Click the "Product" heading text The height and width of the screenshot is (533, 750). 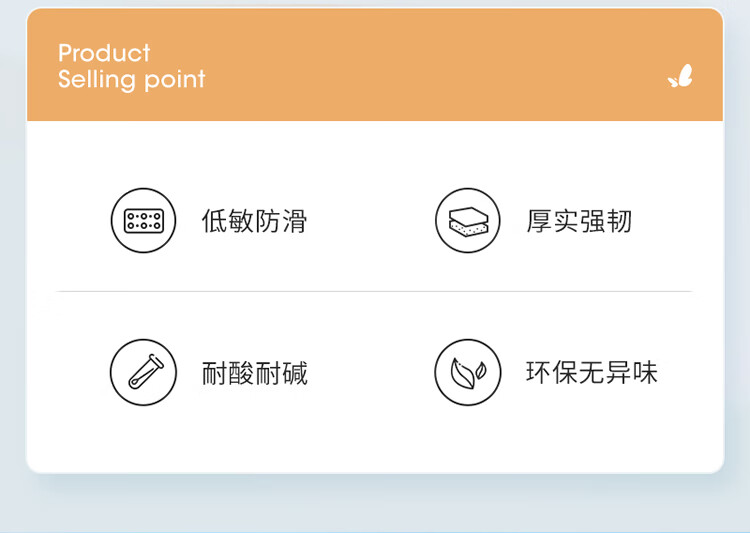pyautogui.click(x=104, y=53)
